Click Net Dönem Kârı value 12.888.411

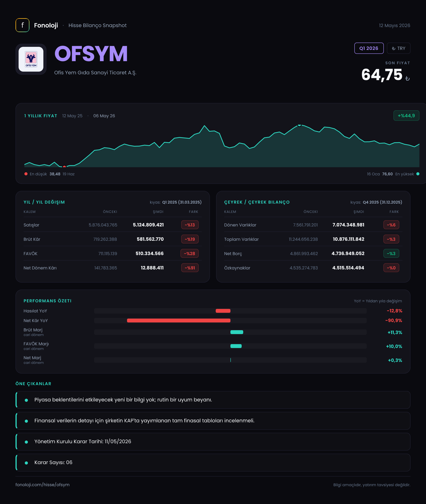click(152, 268)
